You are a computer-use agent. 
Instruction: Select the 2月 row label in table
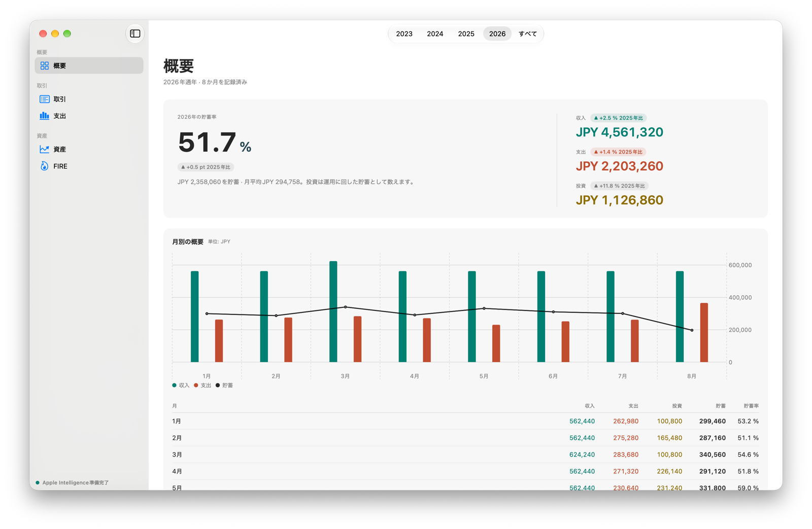pyautogui.click(x=177, y=438)
